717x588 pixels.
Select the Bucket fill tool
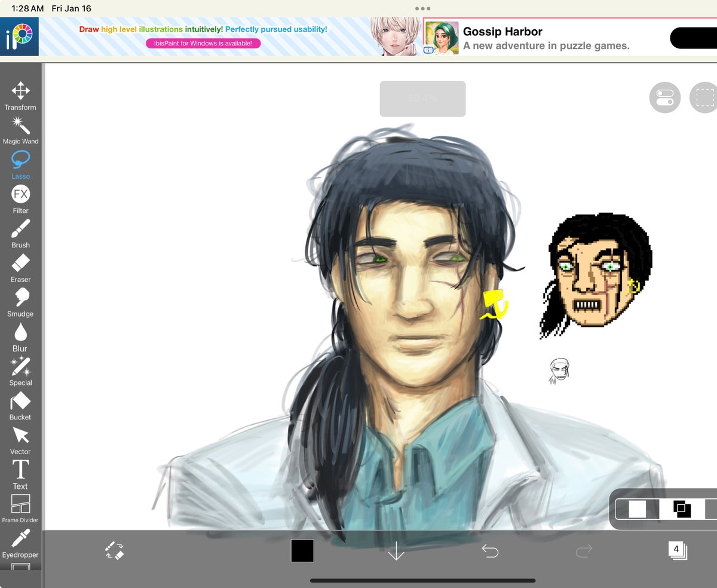pos(20,406)
